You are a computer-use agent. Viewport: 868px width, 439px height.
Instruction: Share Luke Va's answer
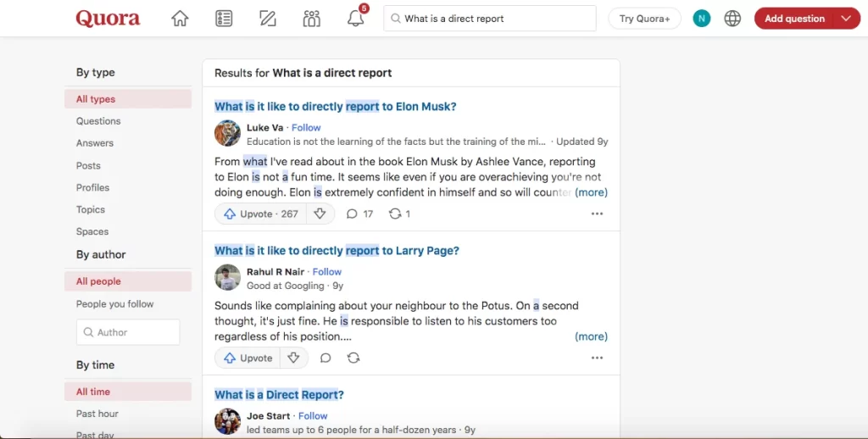[x=399, y=214]
